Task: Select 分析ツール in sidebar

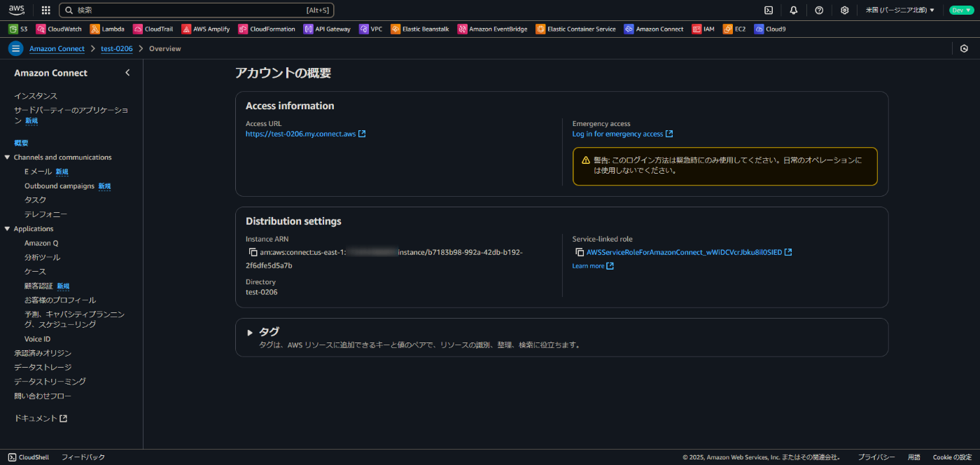Action: pos(43,257)
